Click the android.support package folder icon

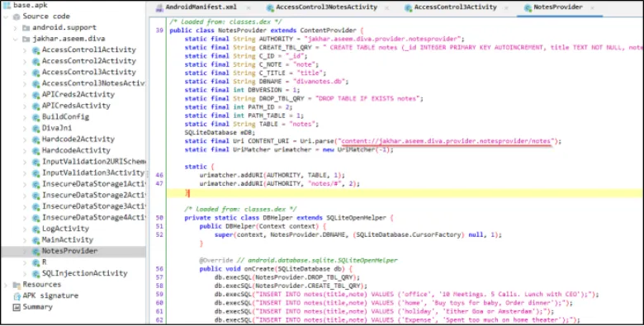pyautogui.click(x=26, y=28)
